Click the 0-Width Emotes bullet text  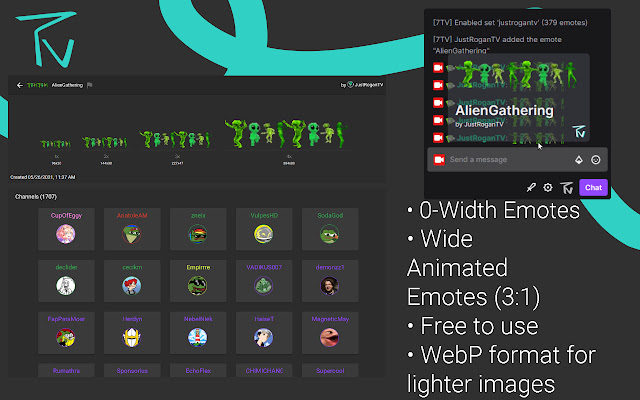[x=499, y=210]
